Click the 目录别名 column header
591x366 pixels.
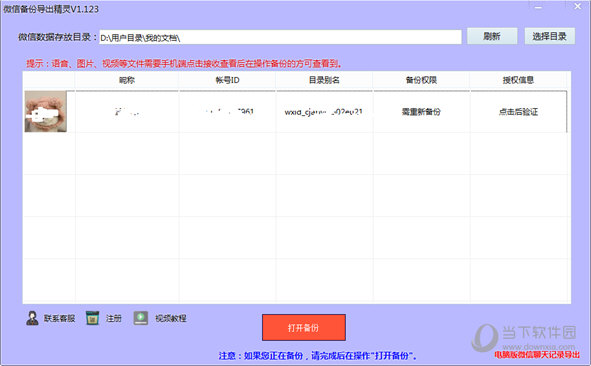coord(324,80)
